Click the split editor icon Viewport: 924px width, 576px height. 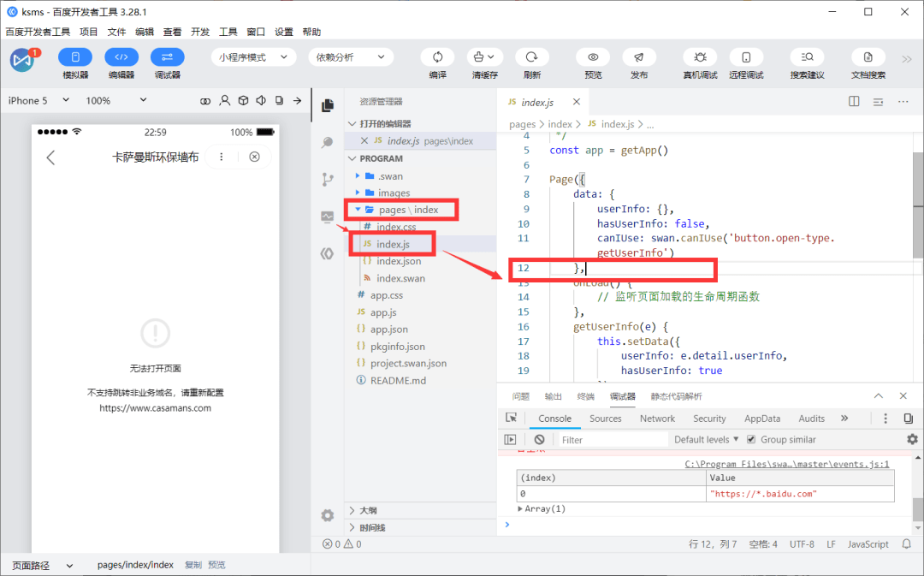(x=854, y=102)
